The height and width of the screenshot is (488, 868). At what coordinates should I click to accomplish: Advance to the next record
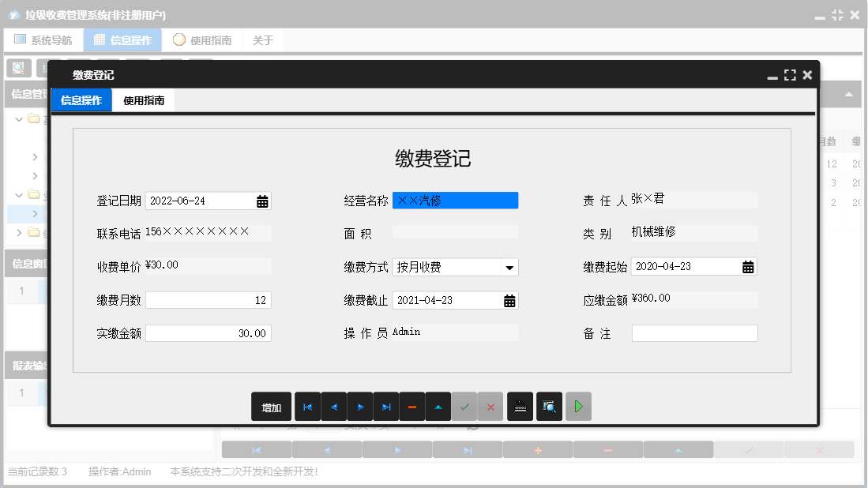pos(360,406)
